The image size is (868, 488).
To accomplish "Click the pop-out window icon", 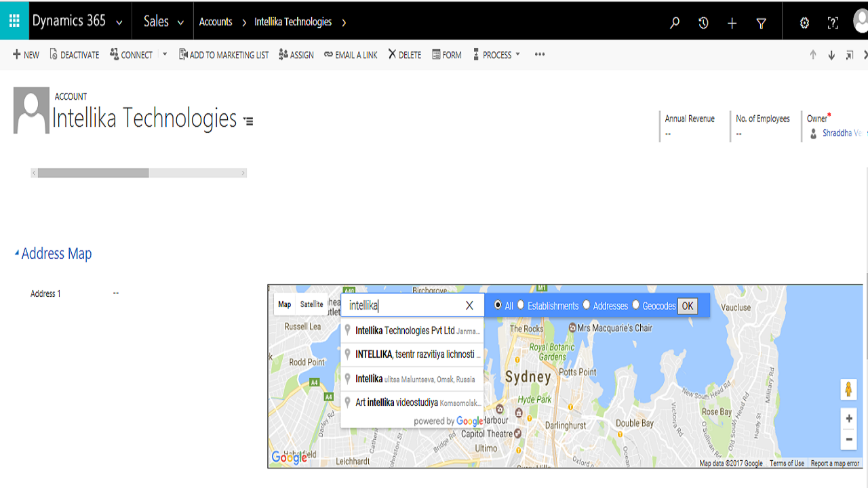I will (849, 56).
